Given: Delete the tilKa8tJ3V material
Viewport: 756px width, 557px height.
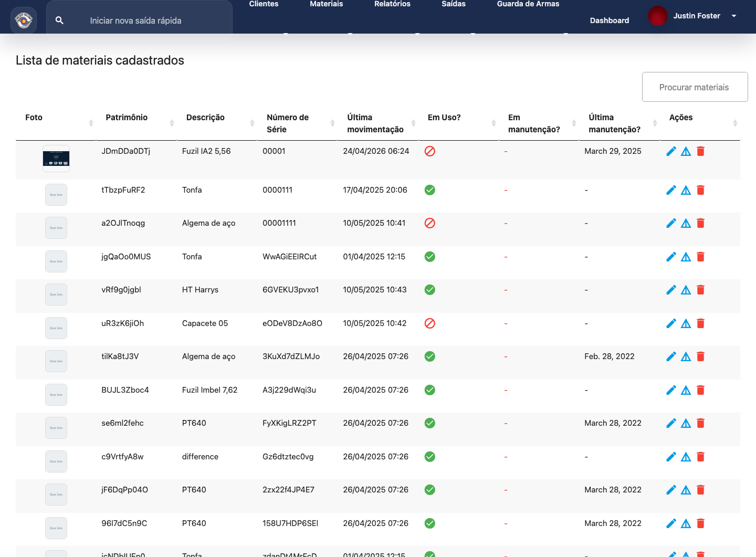Looking at the screenshot, I should tap(700, 356).
